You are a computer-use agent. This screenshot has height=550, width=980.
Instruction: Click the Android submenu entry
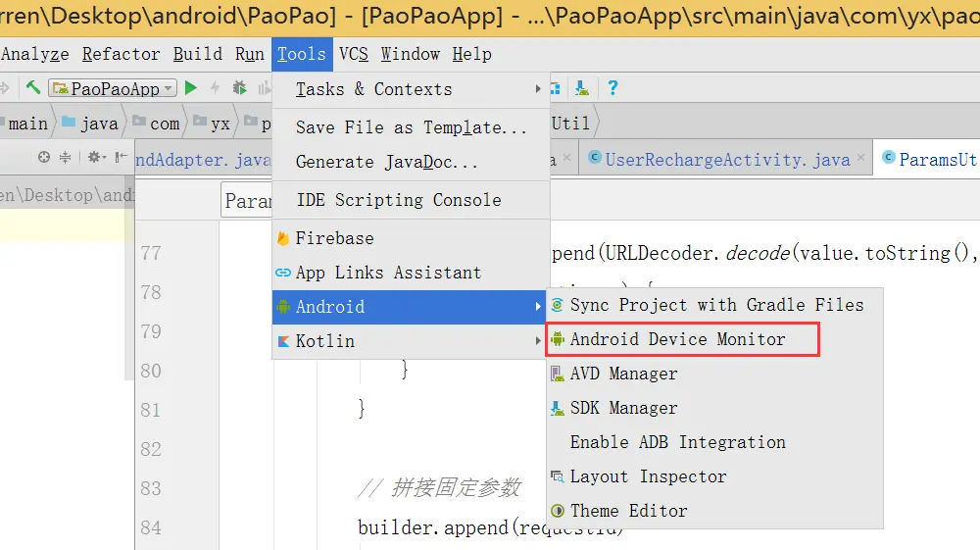(x=410, y=307)
